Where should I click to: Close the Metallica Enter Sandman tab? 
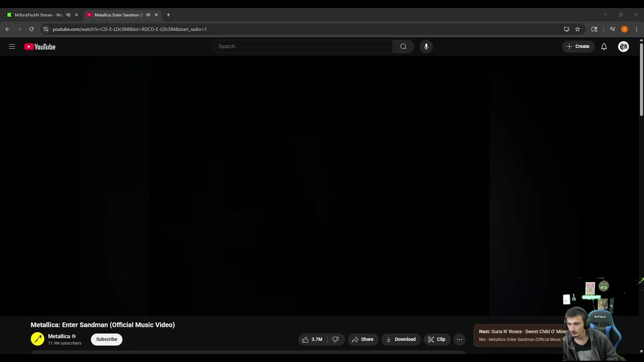[156, 15]
